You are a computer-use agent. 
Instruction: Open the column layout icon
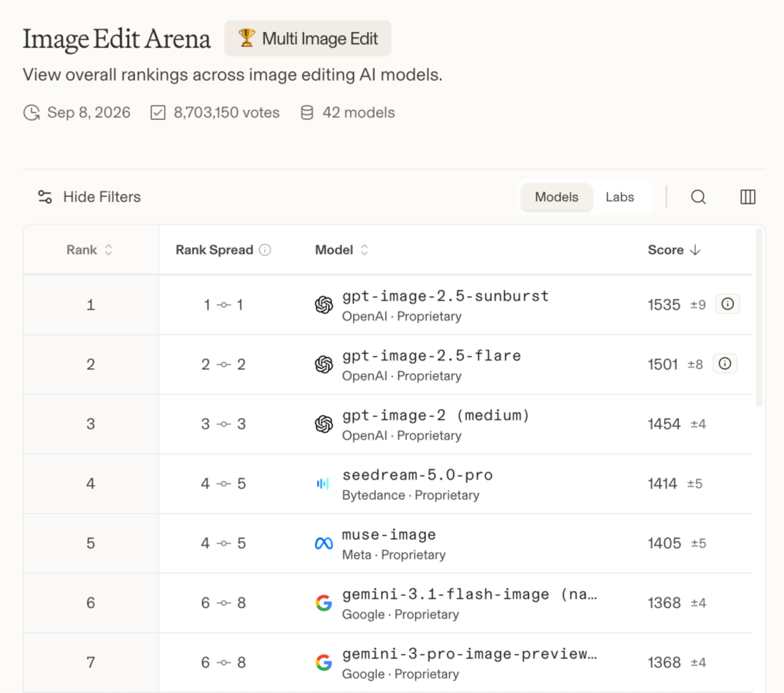click(748, 197)
